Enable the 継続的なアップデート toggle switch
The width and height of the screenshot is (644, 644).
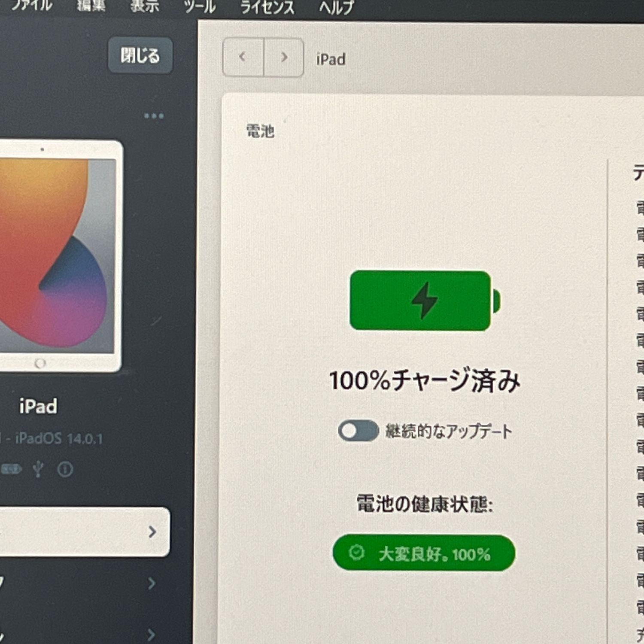click(358, 431)
